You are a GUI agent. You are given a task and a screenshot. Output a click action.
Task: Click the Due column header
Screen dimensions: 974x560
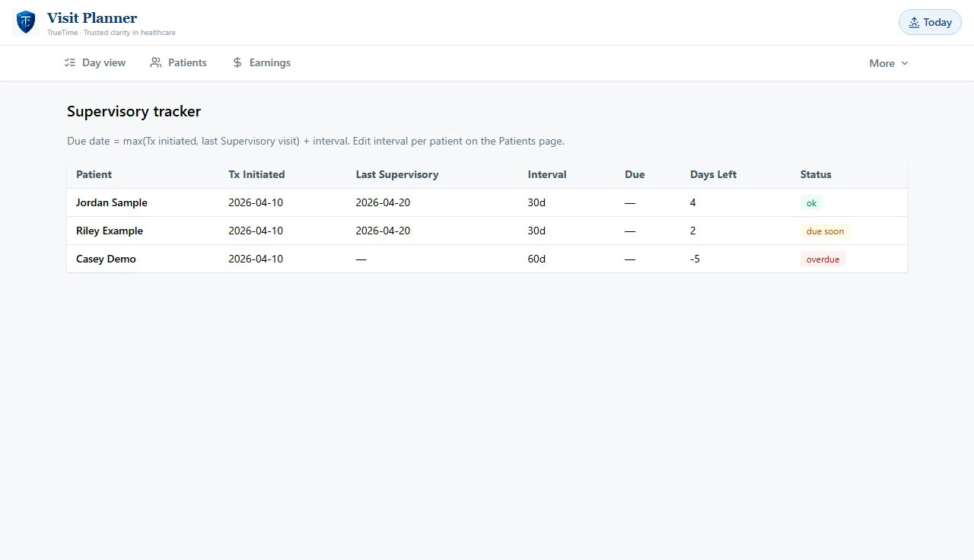[635, 174]
